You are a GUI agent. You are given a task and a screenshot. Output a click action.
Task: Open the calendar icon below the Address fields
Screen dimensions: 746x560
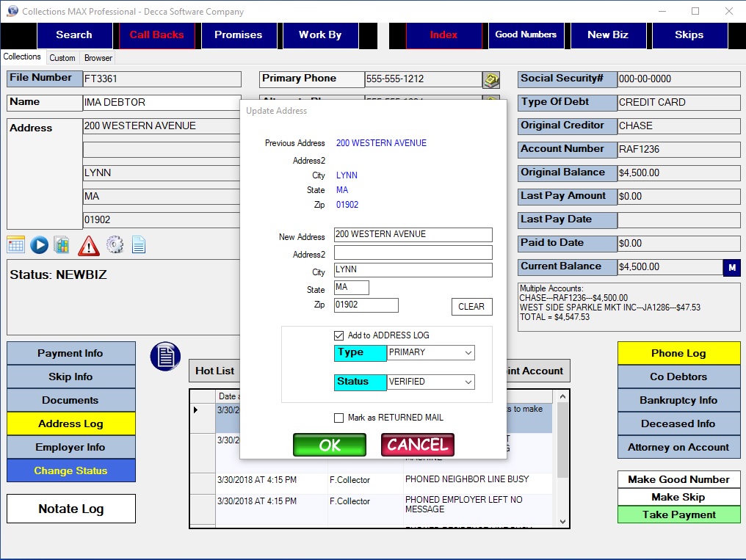(x=15, y=244)
